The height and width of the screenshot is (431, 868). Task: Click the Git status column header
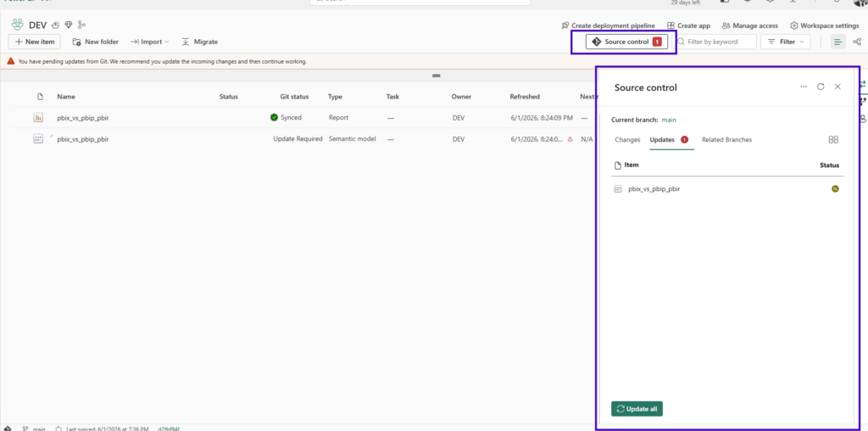tap(294, 97)
